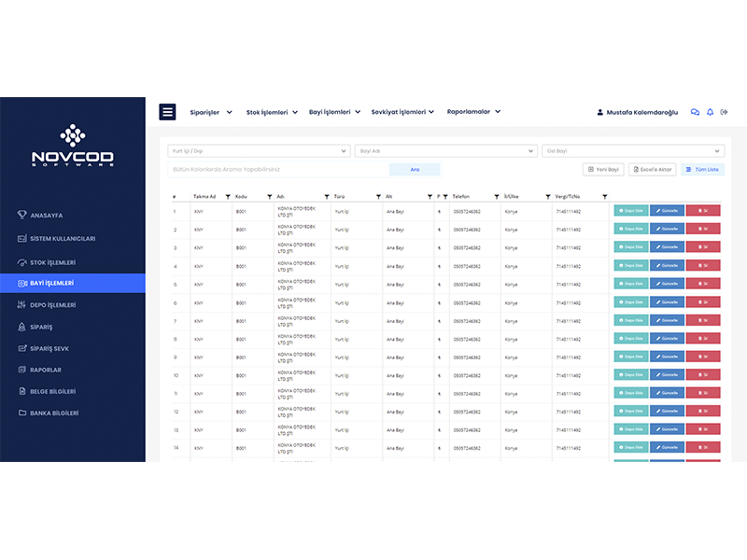Image resolution: width=747 pixels, height=560 pixels.
Task: Open the chat messages icon
Action: coord(695,112)
